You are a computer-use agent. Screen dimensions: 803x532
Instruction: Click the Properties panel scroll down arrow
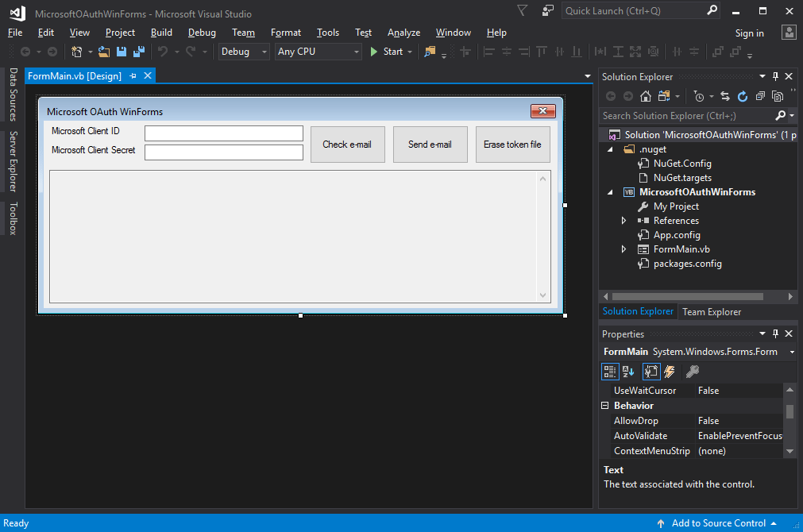tap(789, 451)
